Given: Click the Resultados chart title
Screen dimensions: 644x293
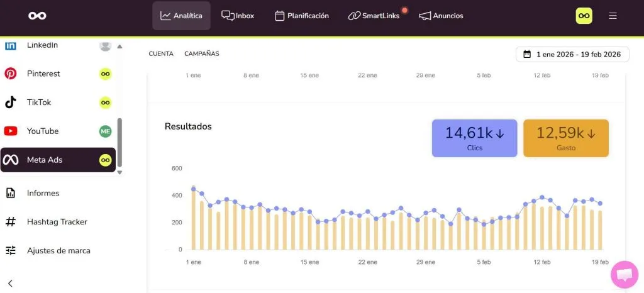Looking at the screenshot, I should click(188, 126).
